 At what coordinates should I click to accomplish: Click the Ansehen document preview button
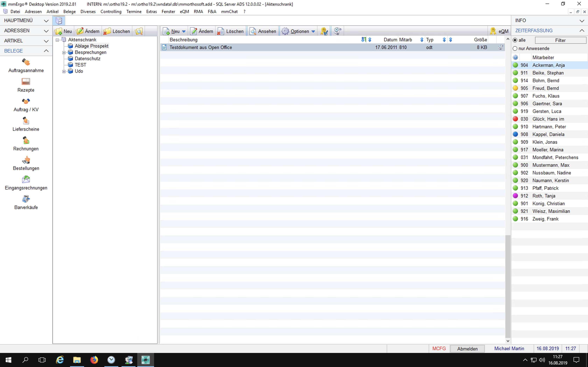[x=263, y=31]
